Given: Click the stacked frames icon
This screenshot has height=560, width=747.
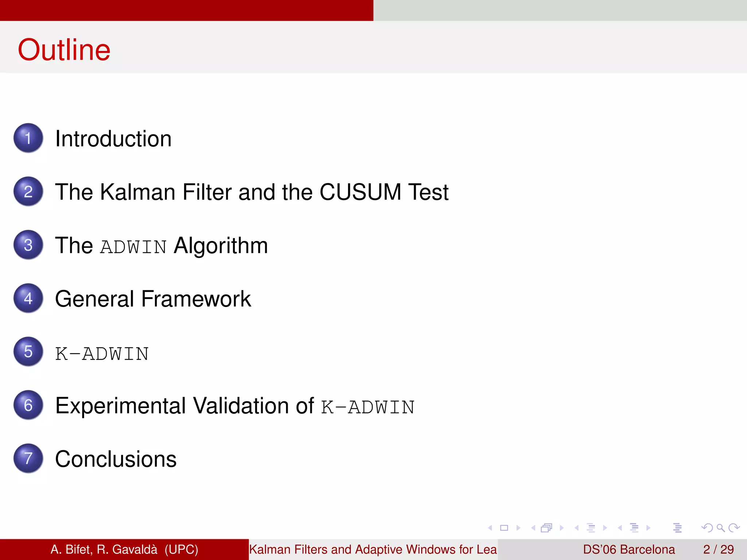Looking at the screenshot, I should coord(546,528).
